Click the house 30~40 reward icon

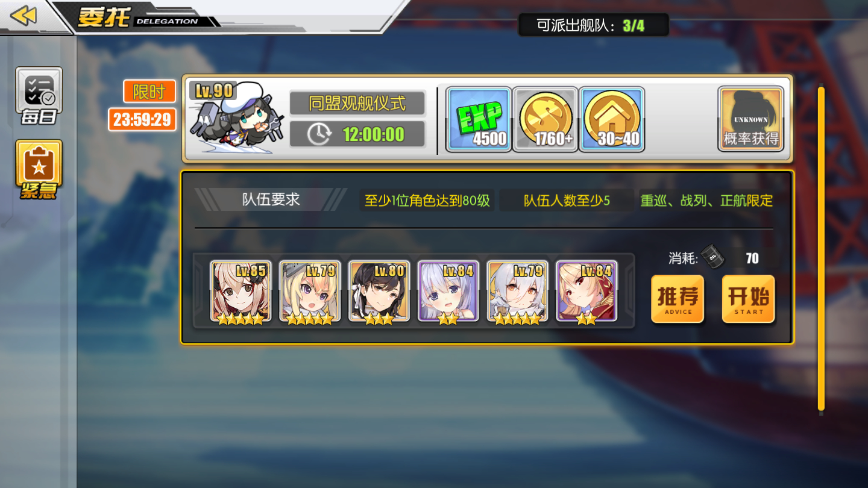(612, 119)
